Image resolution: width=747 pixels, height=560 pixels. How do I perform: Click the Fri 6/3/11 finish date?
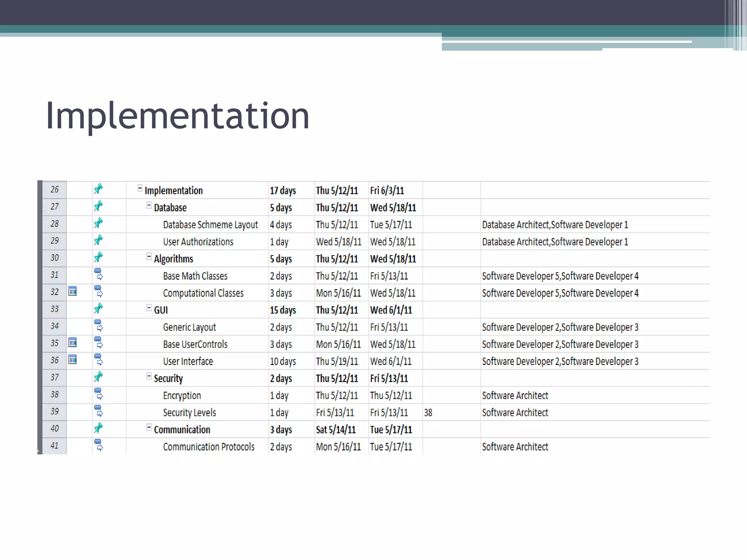(x=387, y=191)
